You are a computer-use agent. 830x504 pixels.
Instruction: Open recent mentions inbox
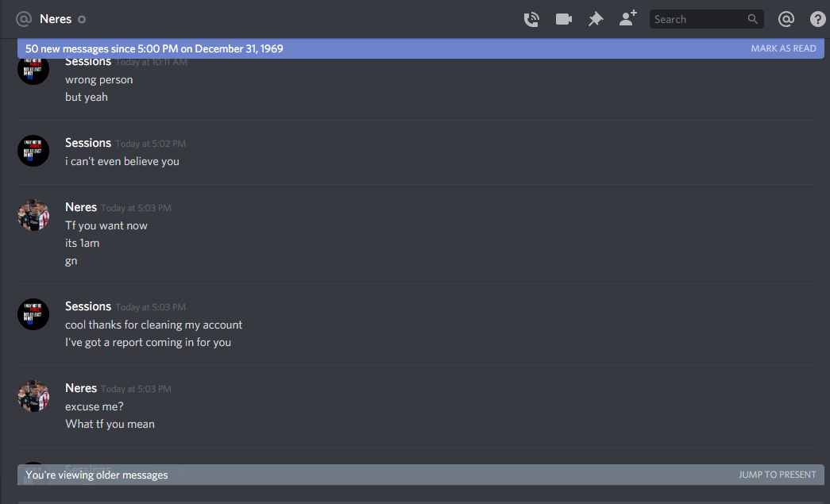(x=786, y=20)
